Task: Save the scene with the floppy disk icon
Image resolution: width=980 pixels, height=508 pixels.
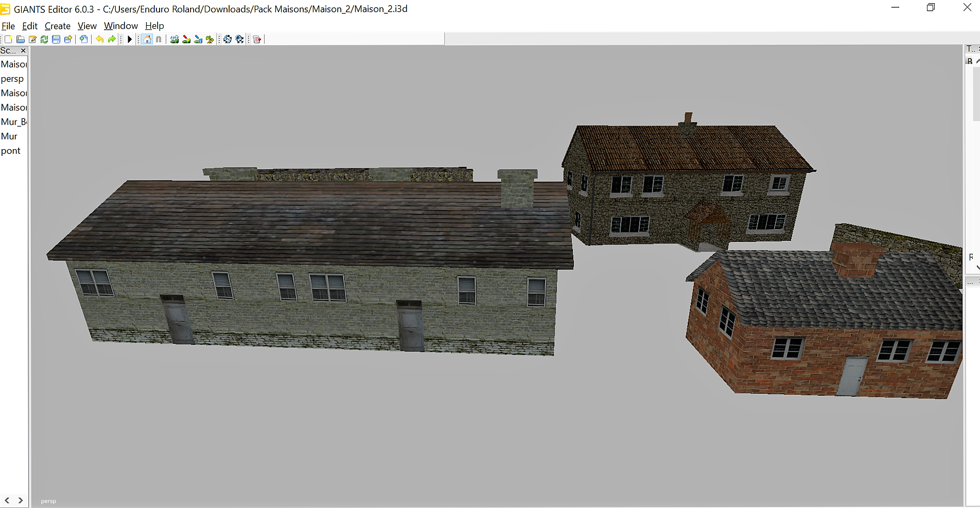Action: point(56,39)
